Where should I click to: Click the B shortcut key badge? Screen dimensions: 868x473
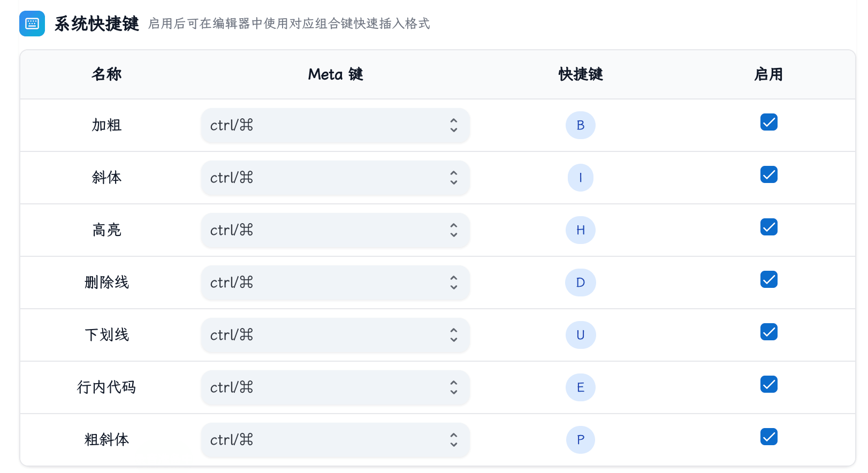pos(581,125)
